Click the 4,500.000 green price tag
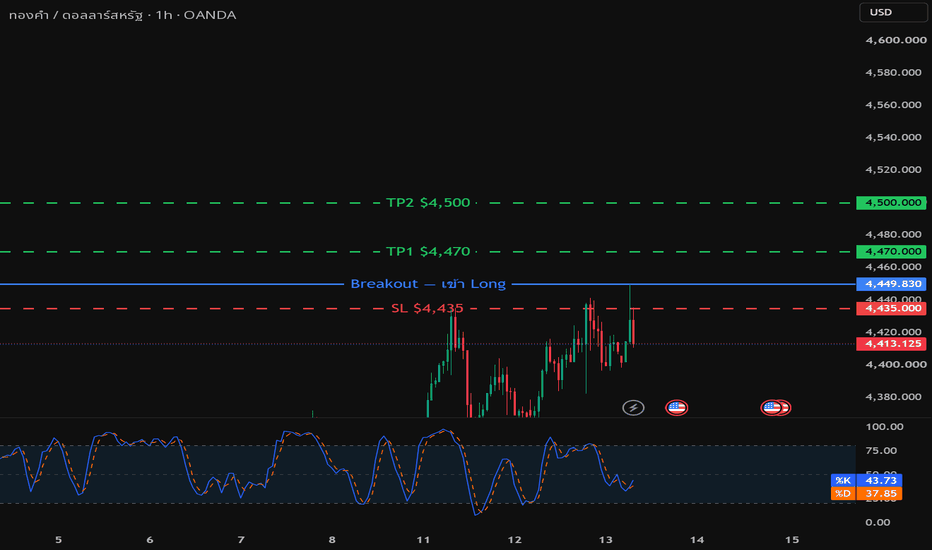This screenshot has width=932, height=550. point(891,203)
